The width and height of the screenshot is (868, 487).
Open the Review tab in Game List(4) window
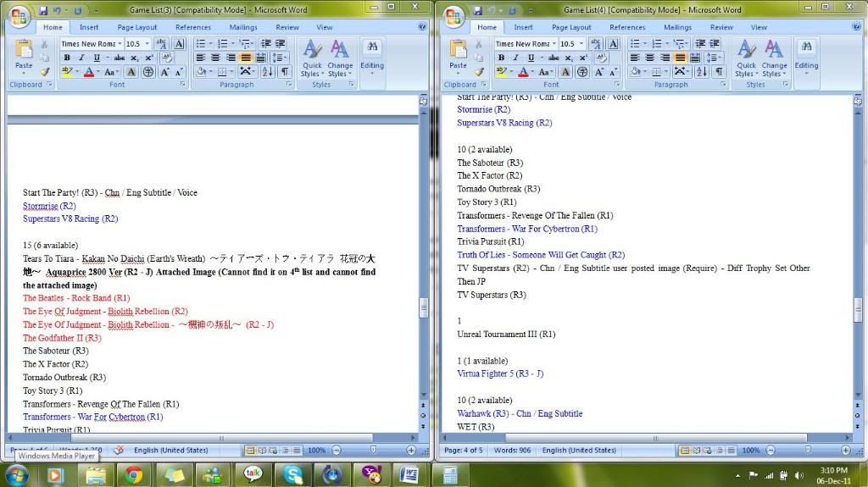721,27
